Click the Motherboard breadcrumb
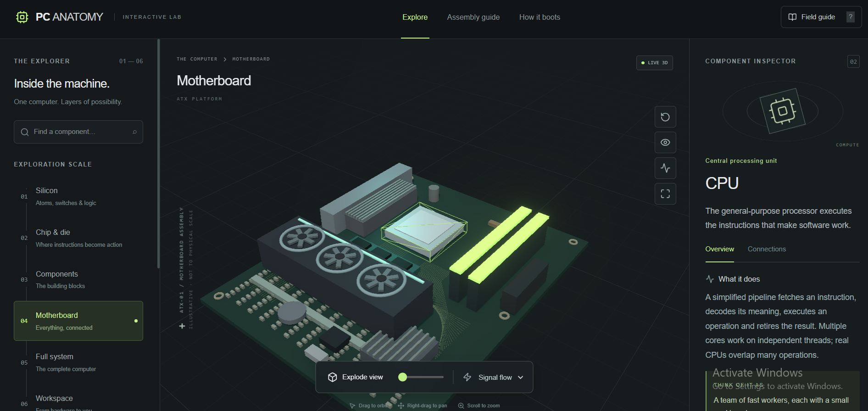This screenshot has height=411, width=868. [x=251, y=59]
